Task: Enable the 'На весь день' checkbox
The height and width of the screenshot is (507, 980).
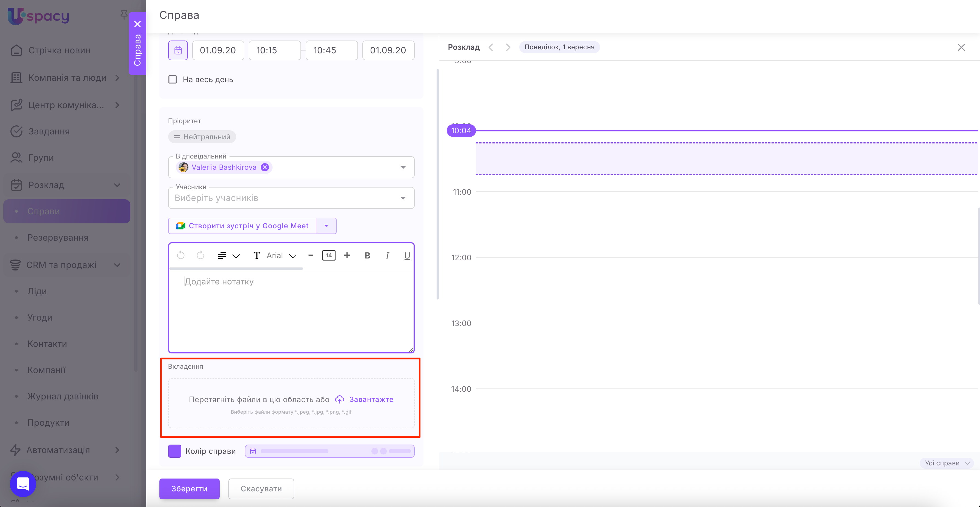Action: pyautogui.click(x=173, y=79)
